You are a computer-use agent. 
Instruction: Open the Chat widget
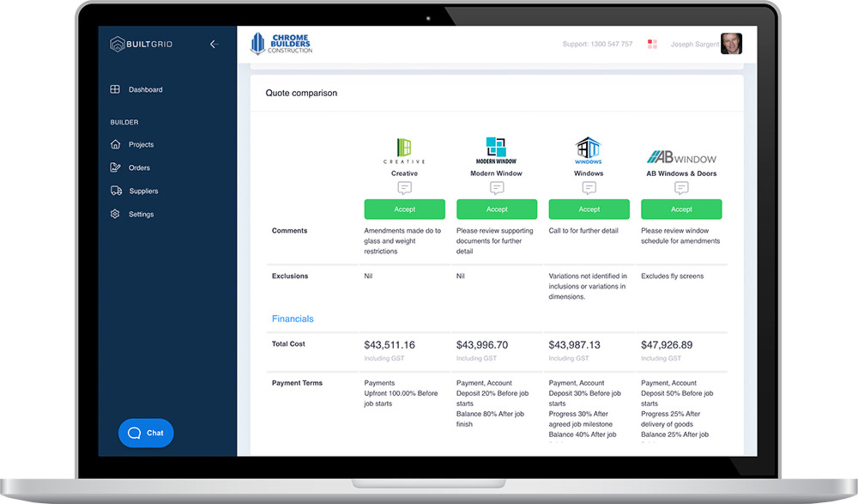click(x=146, y=433)
